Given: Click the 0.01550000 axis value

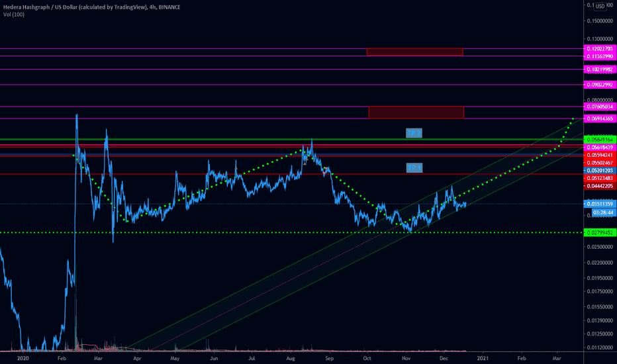Looking at the screenshot, I should click(600, 306).
